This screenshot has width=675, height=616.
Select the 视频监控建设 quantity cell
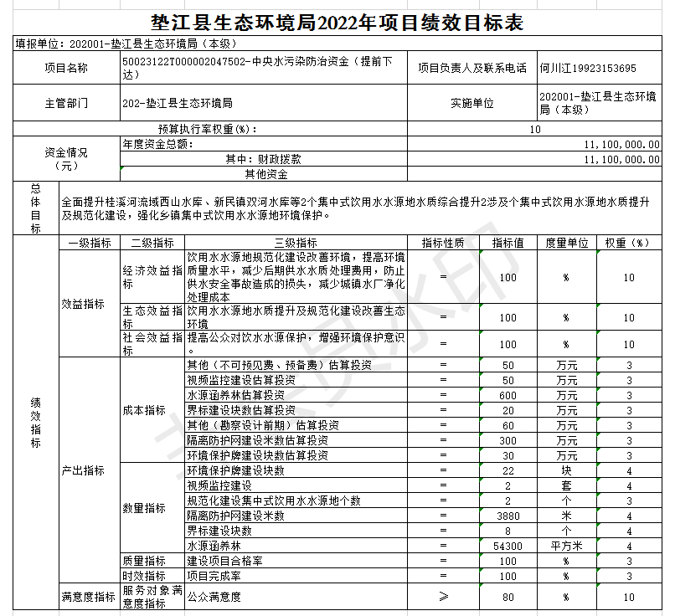[296, 485]
